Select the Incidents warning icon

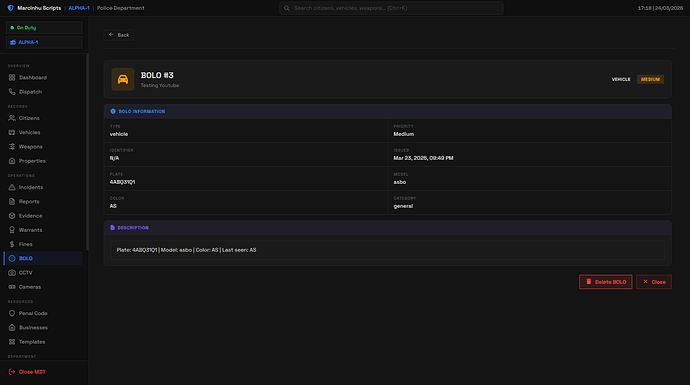[x=12, y=187]
